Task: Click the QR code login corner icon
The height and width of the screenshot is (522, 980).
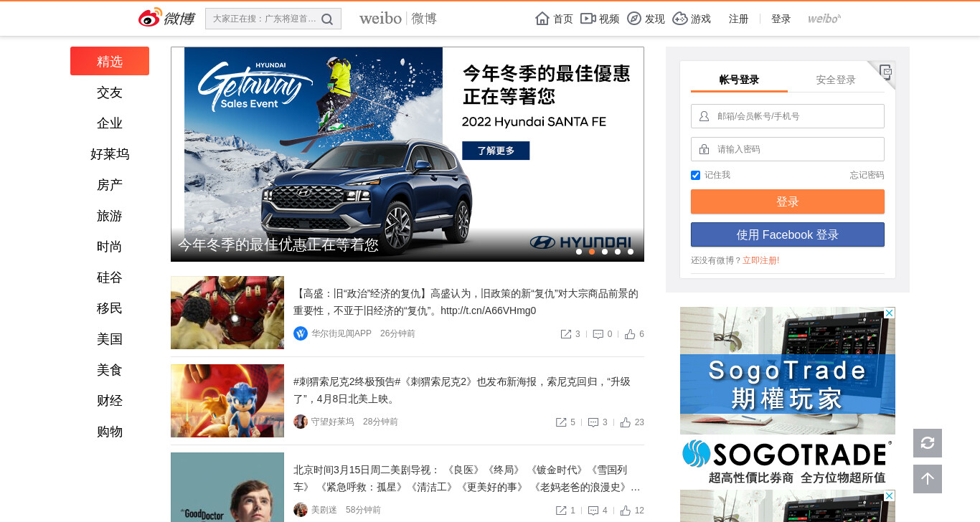Action: (886, 71)
